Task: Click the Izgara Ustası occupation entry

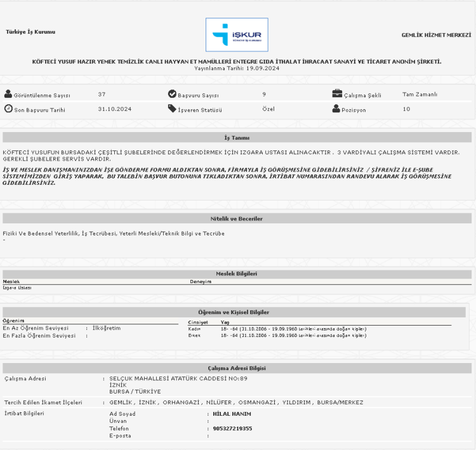Action: [17, 288]
